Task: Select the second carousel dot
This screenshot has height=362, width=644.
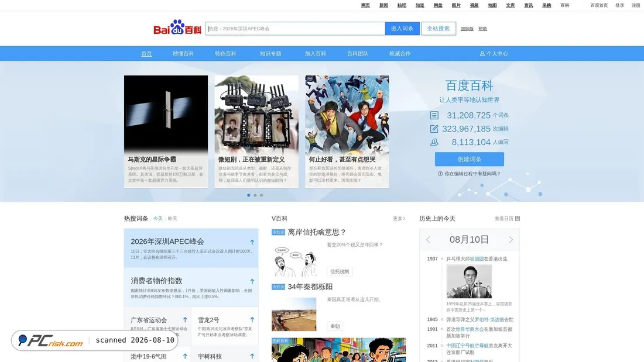Action: [255, 195]
